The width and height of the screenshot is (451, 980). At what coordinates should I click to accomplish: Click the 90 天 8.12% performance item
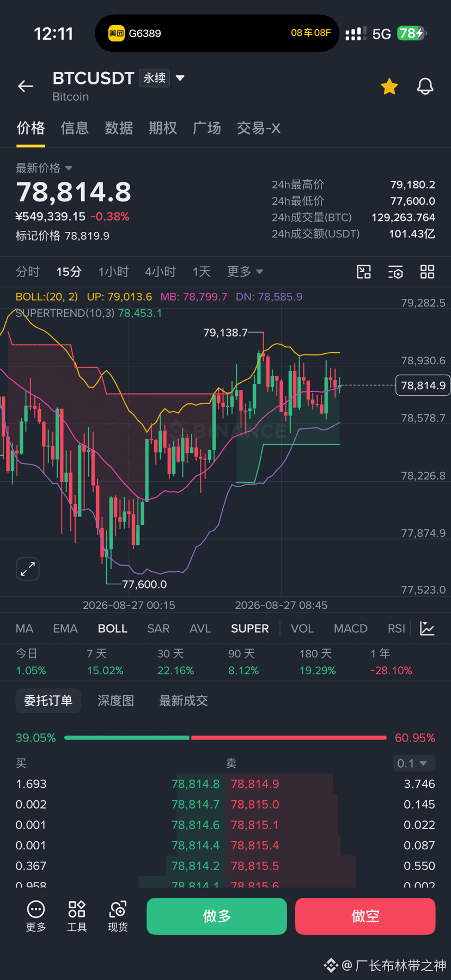[x=243, y=662]
